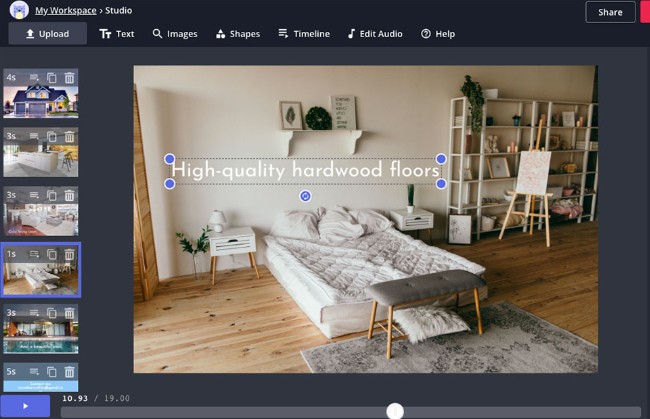Viewport: 650px width, 419px height.
Task: Go to My Workspace link
Action: (66, 11)
